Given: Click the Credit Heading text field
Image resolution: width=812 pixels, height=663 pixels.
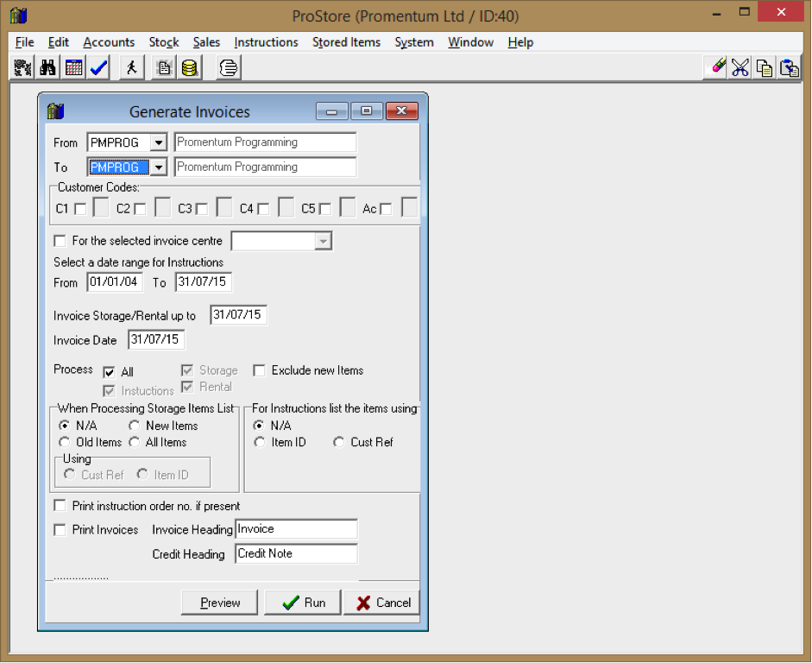Looking at the screenshot, I should tap(296, 553).
